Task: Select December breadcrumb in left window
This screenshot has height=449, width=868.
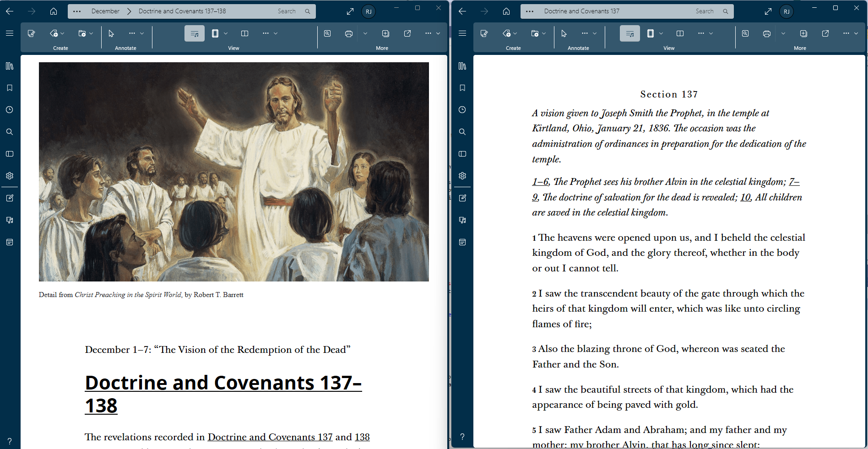Action: (105, 11)
